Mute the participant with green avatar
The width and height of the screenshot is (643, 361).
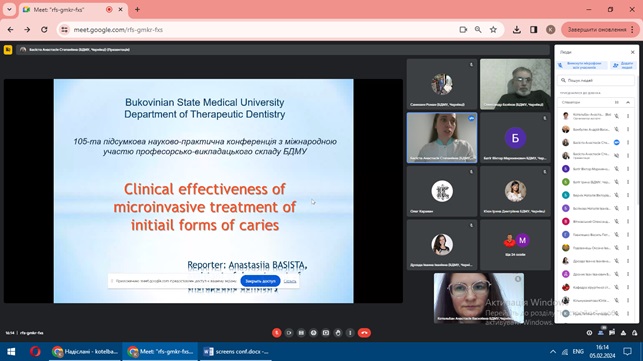(616, 182)
